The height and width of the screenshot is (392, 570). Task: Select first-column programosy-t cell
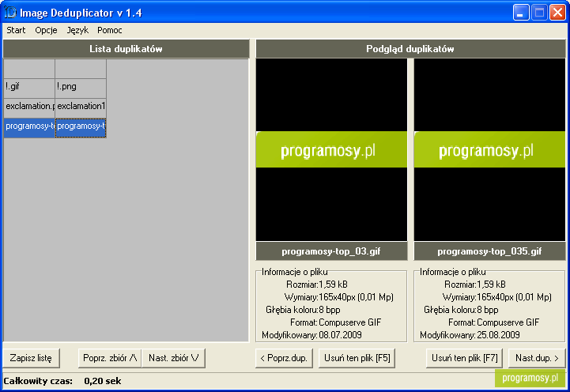[x=29, y=127]
